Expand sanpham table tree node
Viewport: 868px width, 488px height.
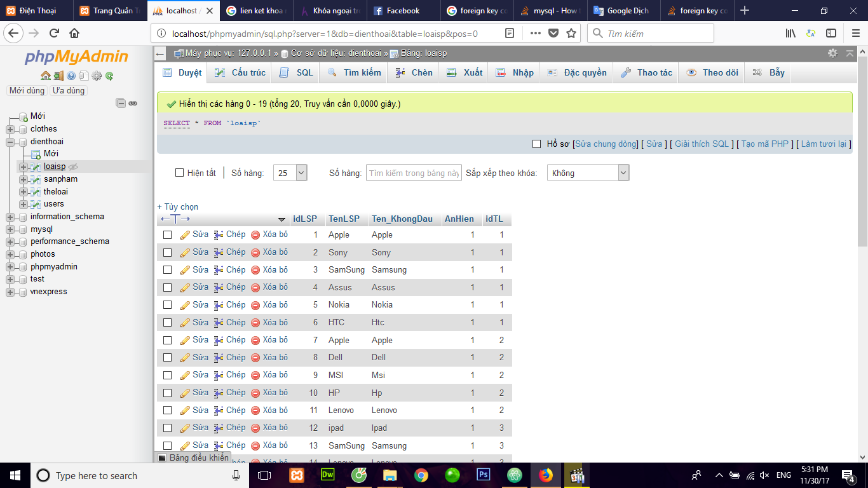tap(24, 179)
